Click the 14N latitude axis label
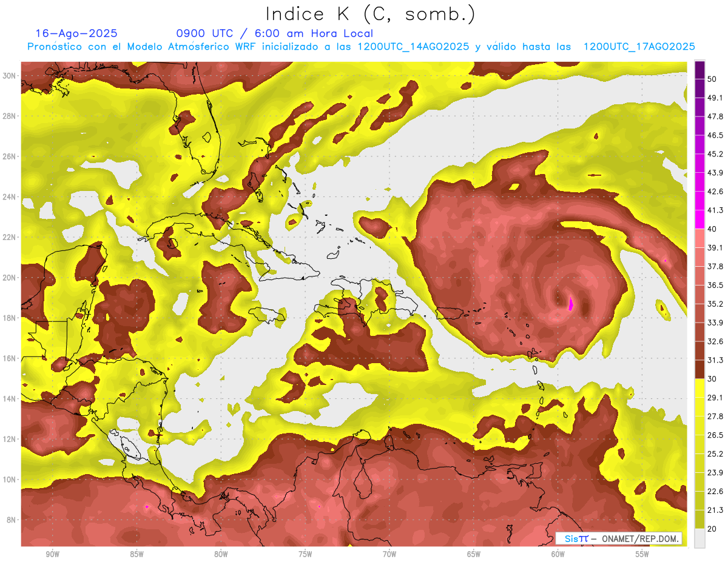 9,399
